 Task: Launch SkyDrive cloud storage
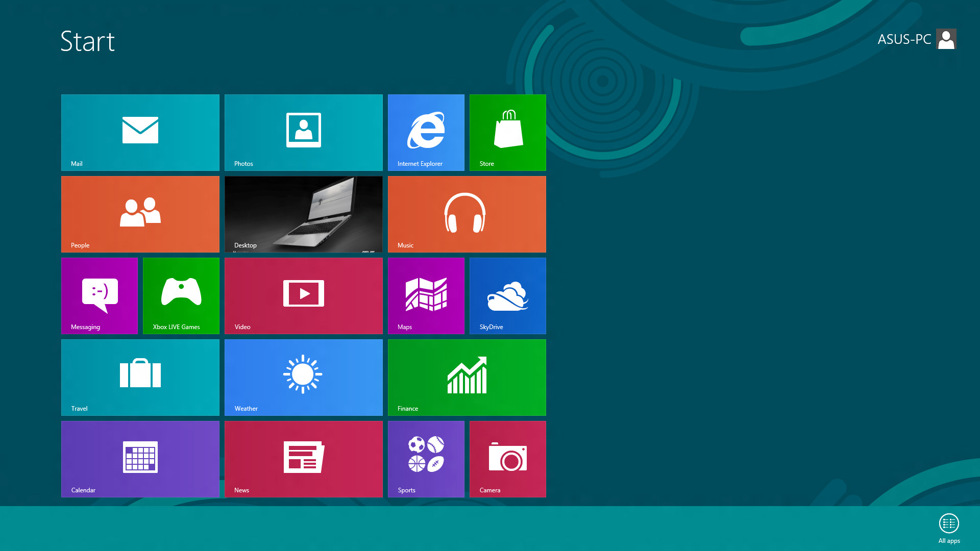508,296
